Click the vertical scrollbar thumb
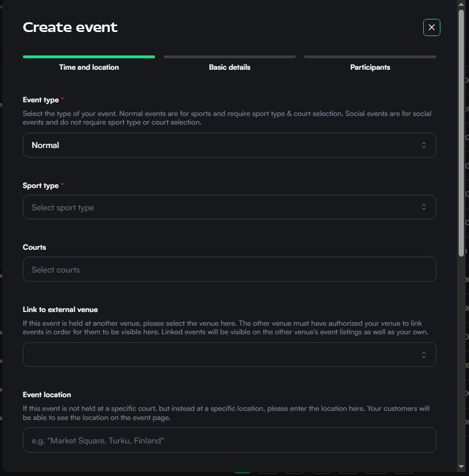469x476 pixels. tap(461, 131)
